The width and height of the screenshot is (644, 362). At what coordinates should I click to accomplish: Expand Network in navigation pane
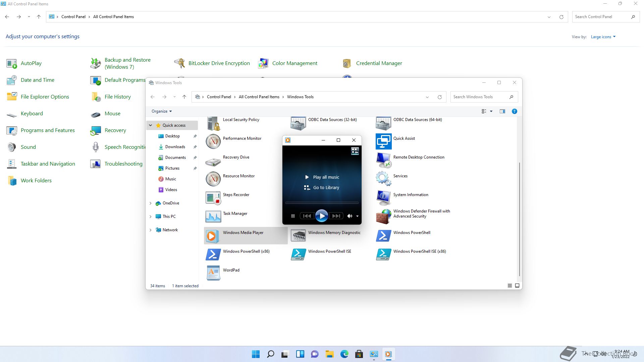coord(151,230)
